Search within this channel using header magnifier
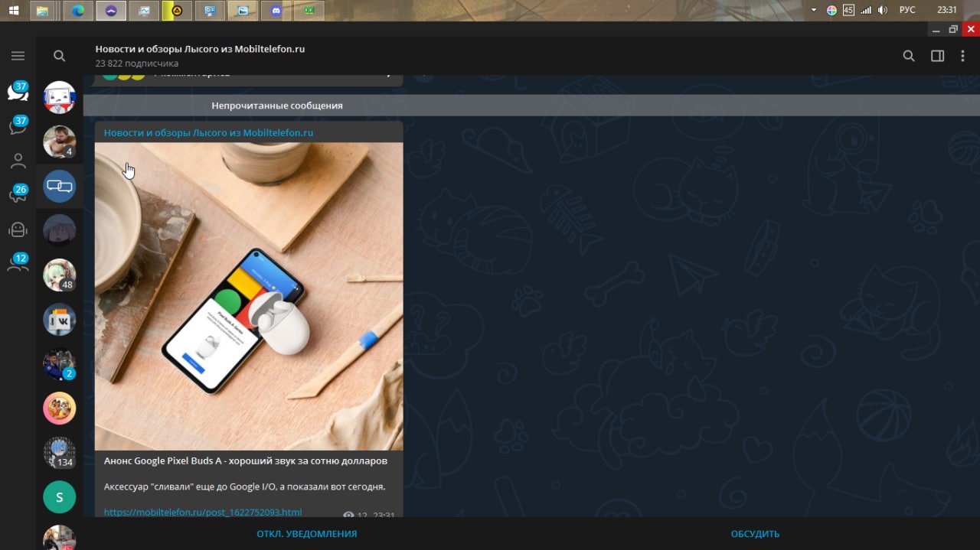The image size is (980, 550). (909, 56)
